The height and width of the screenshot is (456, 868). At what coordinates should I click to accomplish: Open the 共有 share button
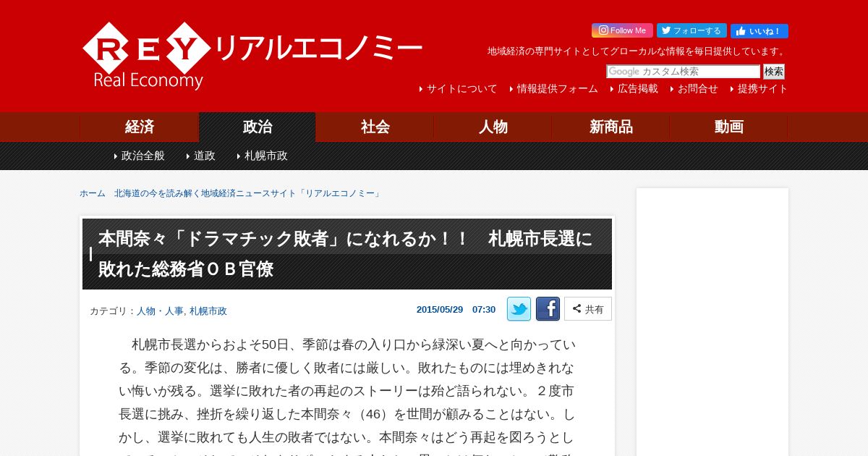pos(588,309)
